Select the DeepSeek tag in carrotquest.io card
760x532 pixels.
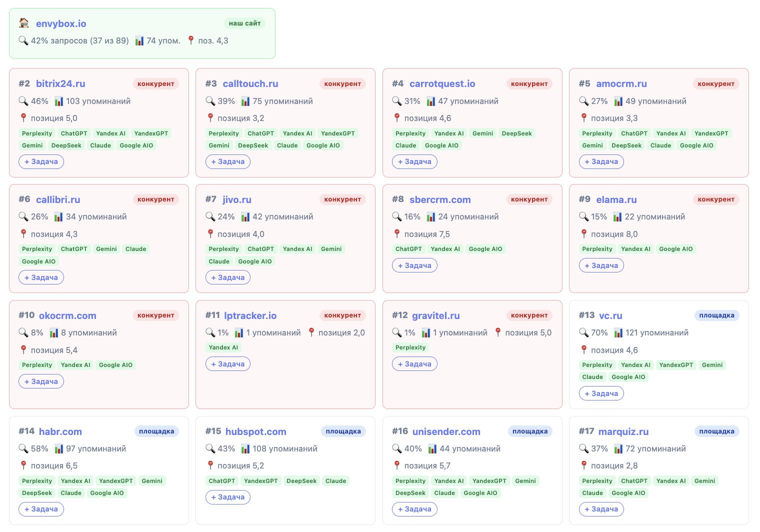(516, 133)
